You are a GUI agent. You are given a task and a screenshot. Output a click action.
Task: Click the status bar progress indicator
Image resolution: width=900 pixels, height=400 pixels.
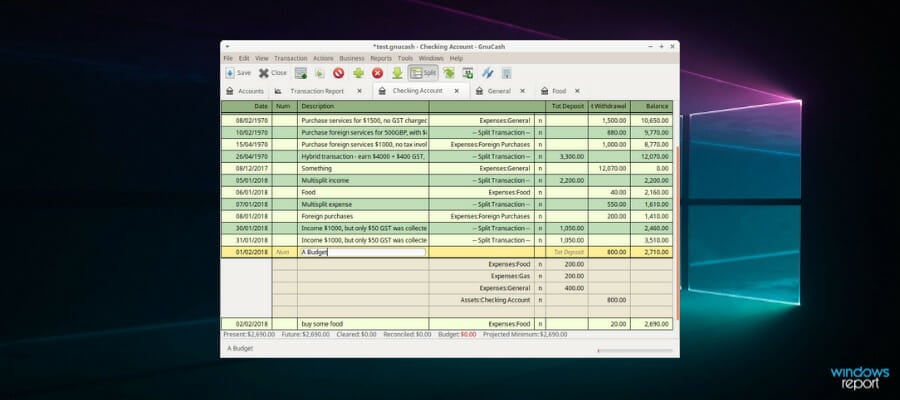[x=635, y=350]
